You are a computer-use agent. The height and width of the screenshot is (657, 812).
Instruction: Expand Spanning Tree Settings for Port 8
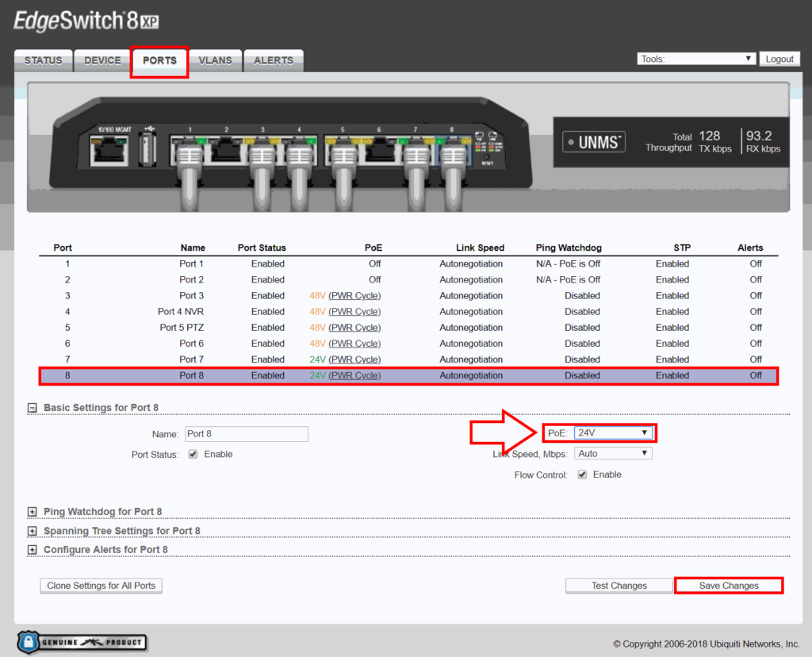coord(32,531)
